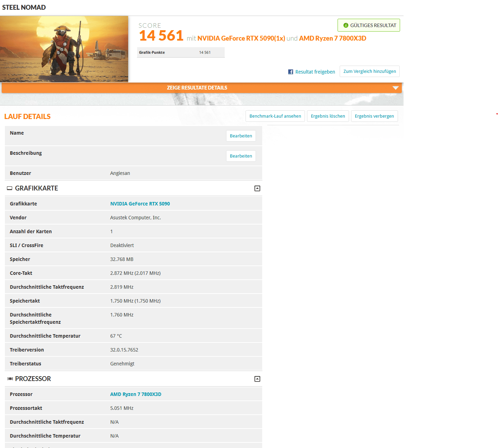Click the orange RTX 5090(1x) title text
The width and height of the screenshot is (498, 448).
241,39
